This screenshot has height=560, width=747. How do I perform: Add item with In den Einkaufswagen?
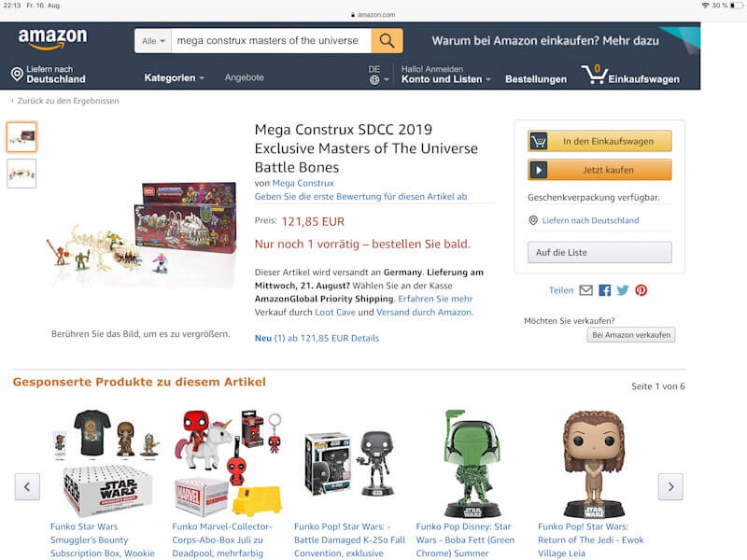[599, 142]
